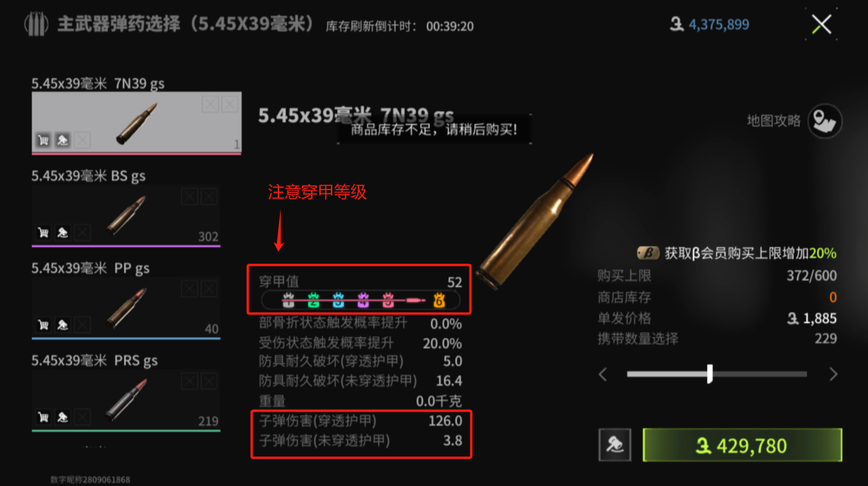
Task: Open the 地图攻略 map guide icon
Action: tap(825, 121)
